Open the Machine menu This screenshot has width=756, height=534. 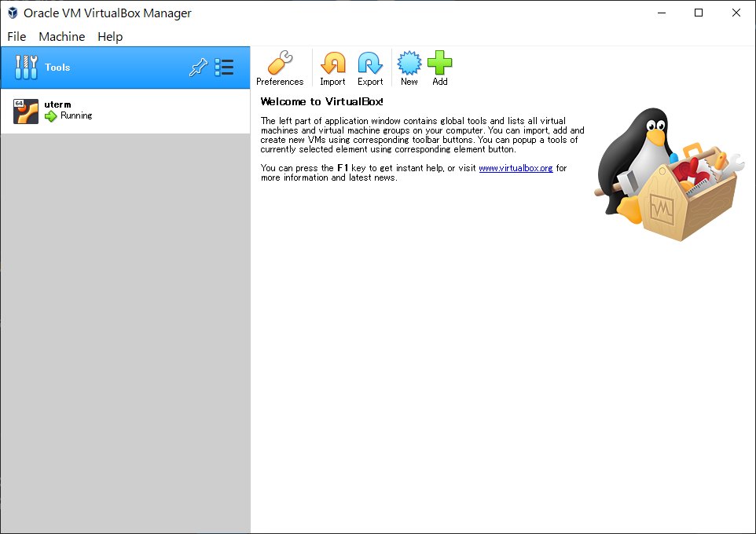(62, 37)
